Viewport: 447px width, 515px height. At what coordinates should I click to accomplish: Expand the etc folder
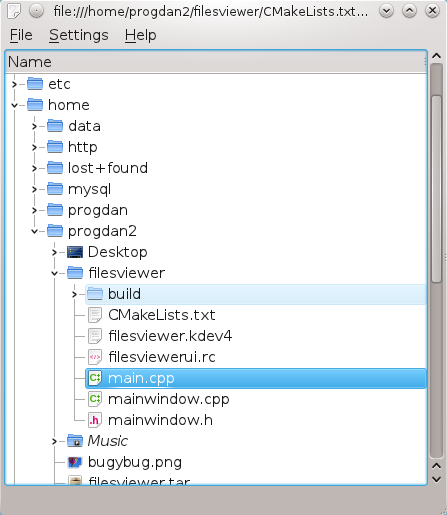point(14,84)
